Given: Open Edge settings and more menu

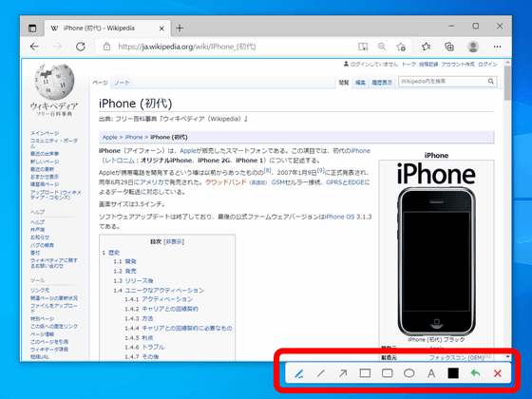Looking at the screenshot, I should tap(498, 47).
